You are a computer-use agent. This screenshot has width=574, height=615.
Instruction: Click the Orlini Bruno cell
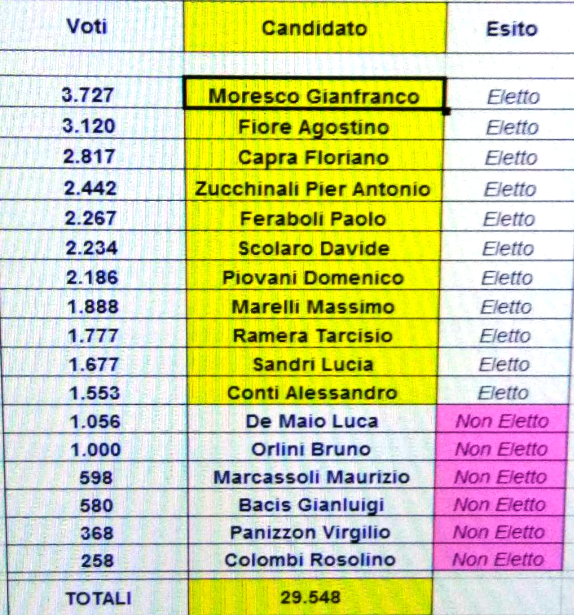tap(312, 448)
